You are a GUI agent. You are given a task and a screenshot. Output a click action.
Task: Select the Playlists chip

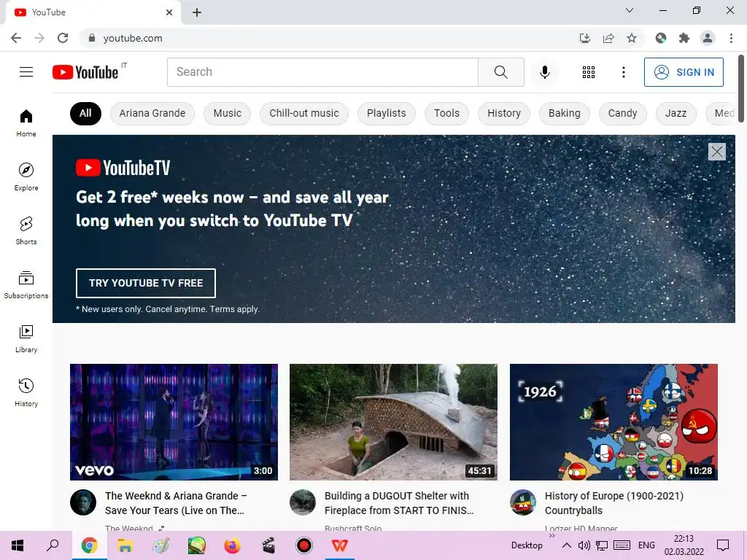(x=387, y=113)
